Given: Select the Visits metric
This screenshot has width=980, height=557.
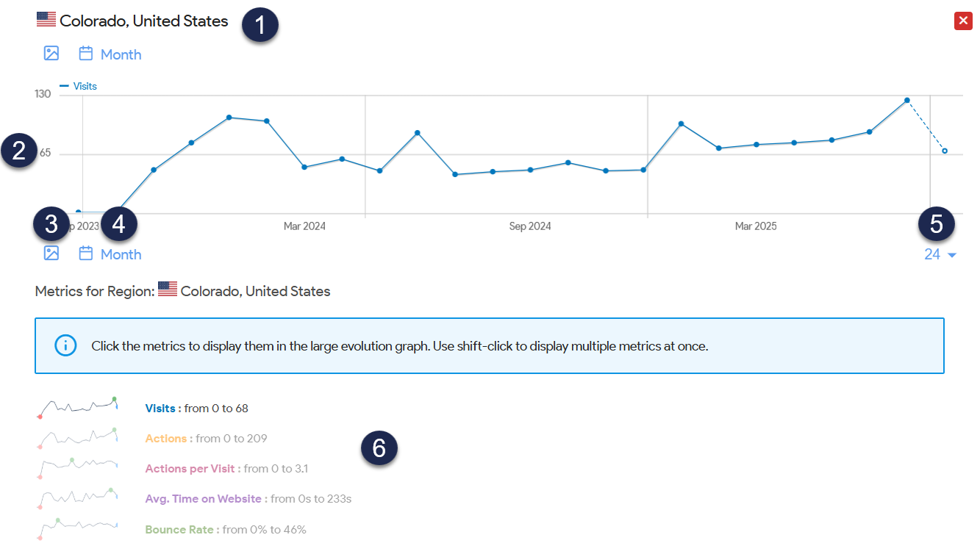Looking at the screenshot, I should click(x=160, y=408).
